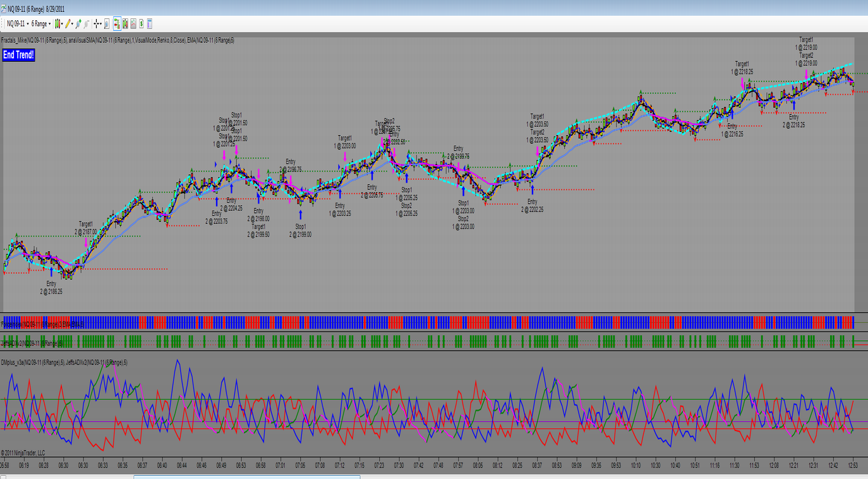Click the "Entry 2 @ 2202.25" trade marker
Viewport: 868px width, 479px height.
532,206
